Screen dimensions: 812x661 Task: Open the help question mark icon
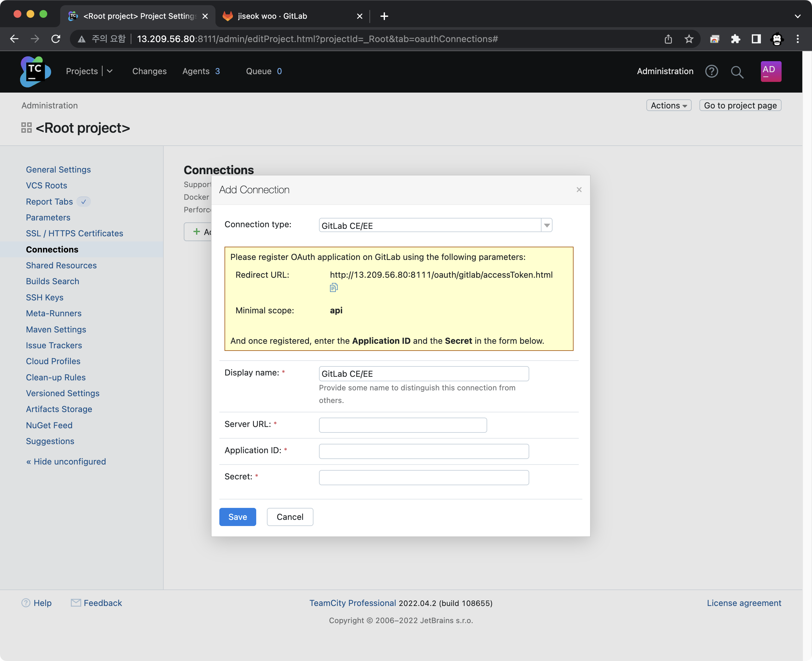coord(711,71)
